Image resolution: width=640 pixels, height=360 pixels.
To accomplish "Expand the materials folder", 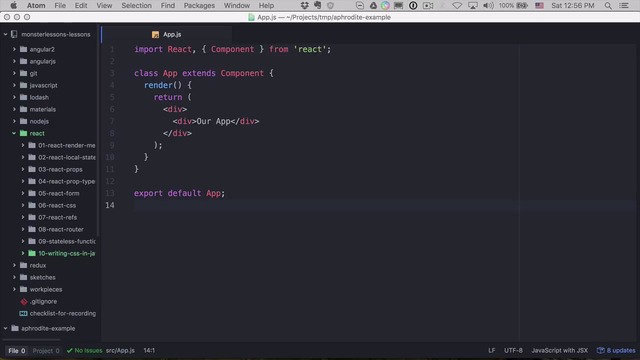I will (x=14, y=109).
